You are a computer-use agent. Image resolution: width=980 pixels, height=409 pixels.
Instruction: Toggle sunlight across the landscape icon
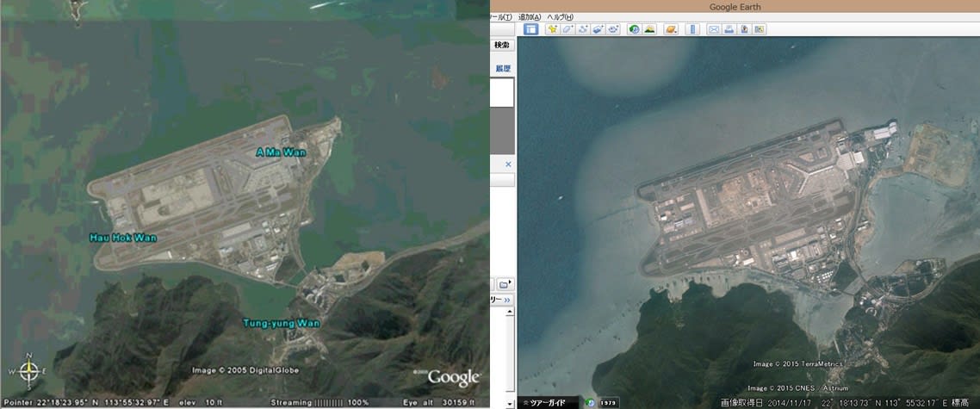(x=650, y=28)
